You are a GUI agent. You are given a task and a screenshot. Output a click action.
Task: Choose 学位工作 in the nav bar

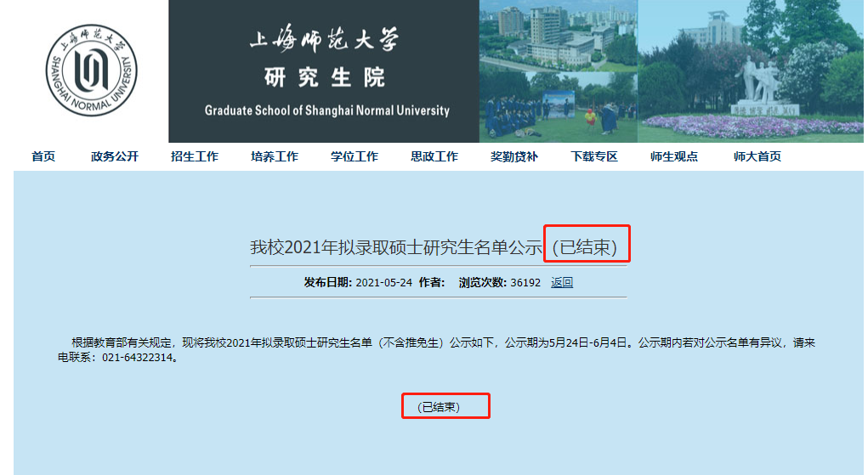click(x=355, y=156)
